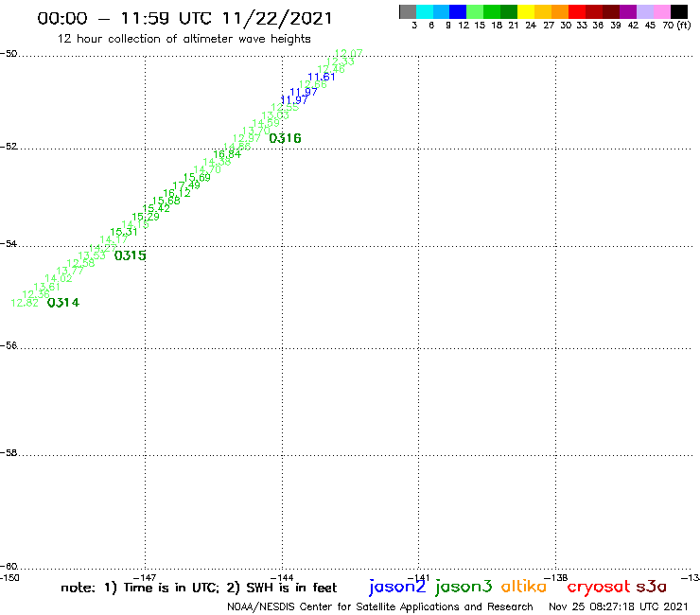This screenshot has width=700, height=615.
Task: Click the wave height value 17.49
Action: pyautogui.click(x=186, y=185)
